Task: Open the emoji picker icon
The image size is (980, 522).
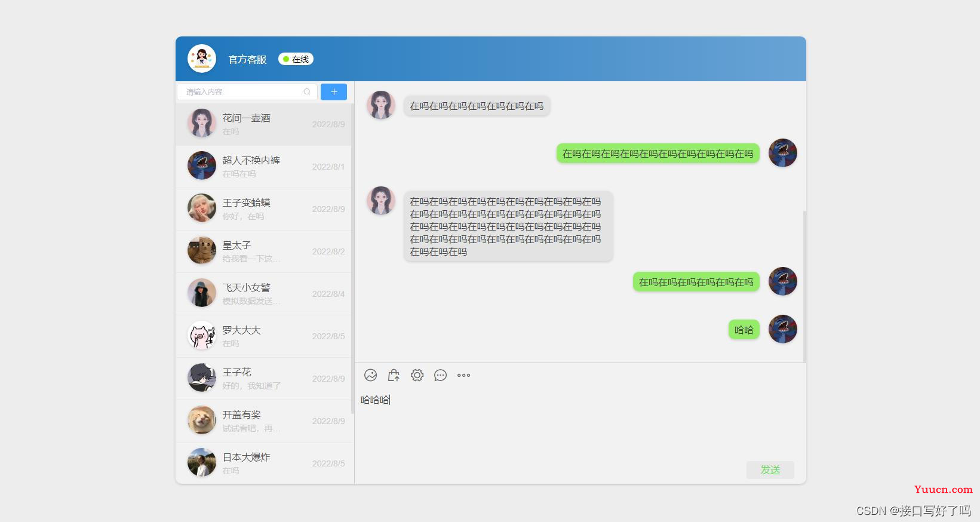Action: click(371, 375)
